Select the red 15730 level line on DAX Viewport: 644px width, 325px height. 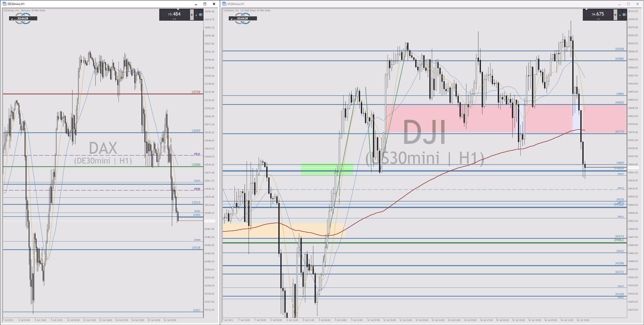click(103, 94)
